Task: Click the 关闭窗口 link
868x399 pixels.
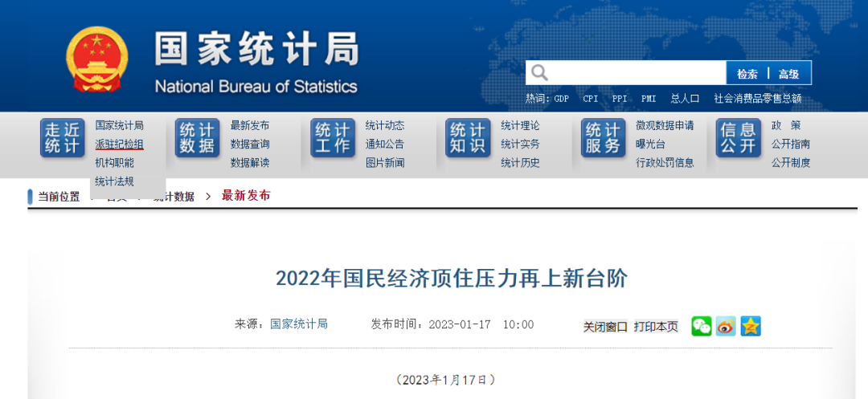Action: [605, 327]
